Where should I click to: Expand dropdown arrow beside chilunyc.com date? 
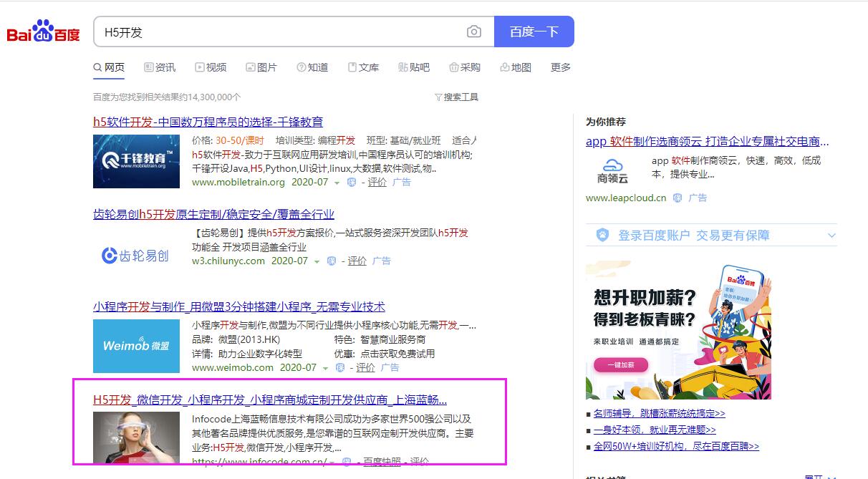[317, 261]
